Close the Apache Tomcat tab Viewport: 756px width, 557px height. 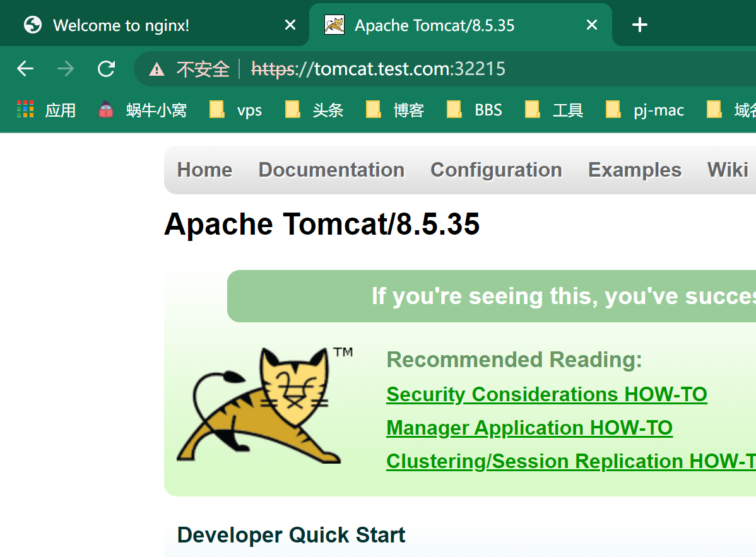point(591,25)
